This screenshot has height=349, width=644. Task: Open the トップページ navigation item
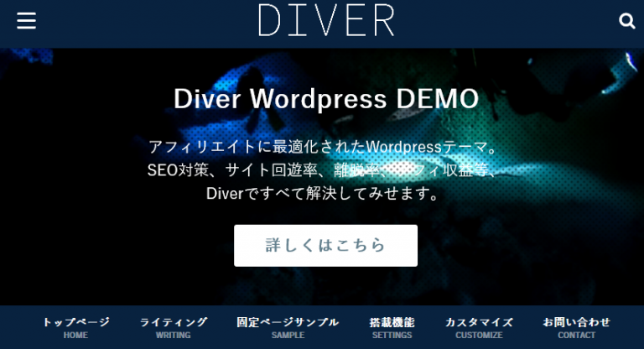(75, 322)
